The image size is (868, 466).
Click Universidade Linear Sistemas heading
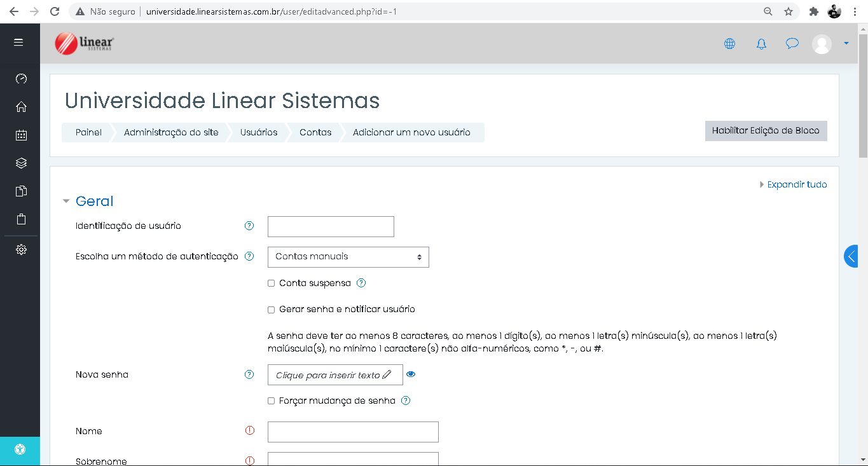[x=223, y=100]
